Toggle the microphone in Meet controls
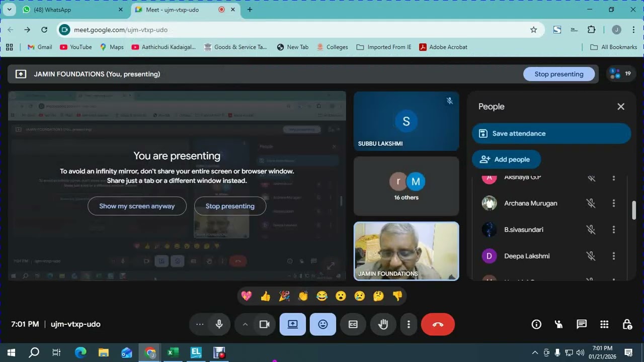Viewport: 644px width, 362px height. pos(219,324)
